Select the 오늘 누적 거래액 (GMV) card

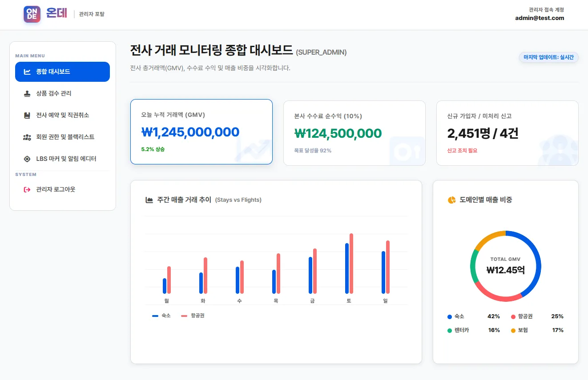[201, 132]
